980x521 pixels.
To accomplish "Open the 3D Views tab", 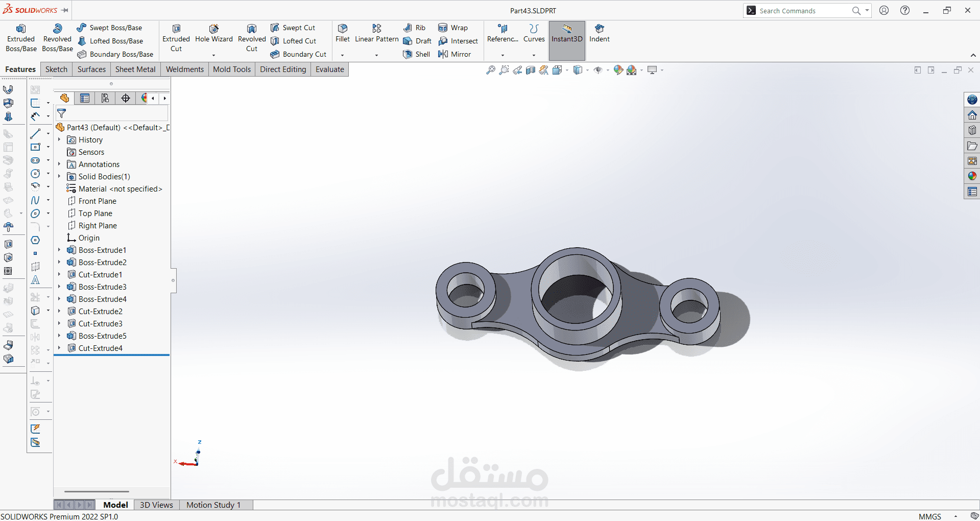I will 156,505.
